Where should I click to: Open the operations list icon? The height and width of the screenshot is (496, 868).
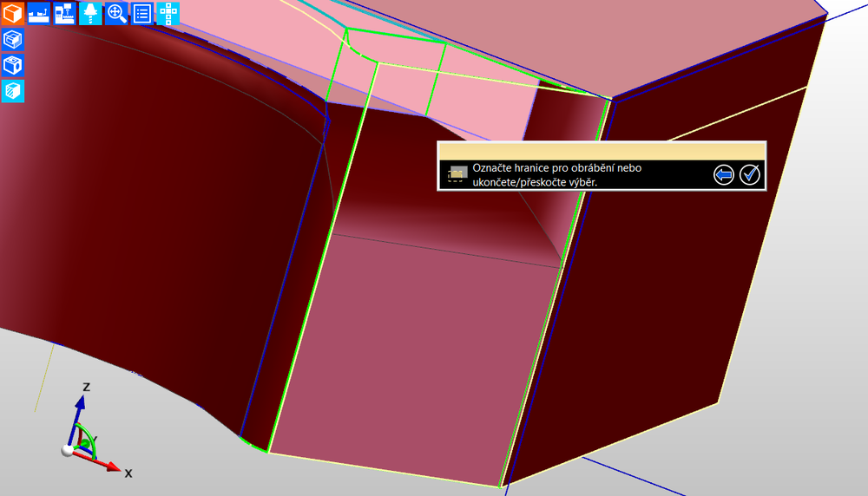click(x=143, y=13)
